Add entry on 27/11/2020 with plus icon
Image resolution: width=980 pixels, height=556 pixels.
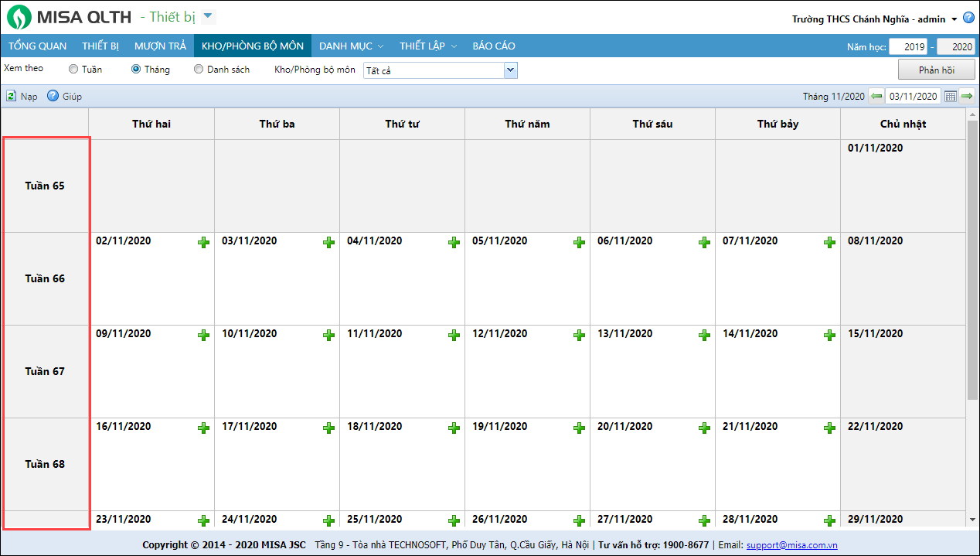coord(704,520)
